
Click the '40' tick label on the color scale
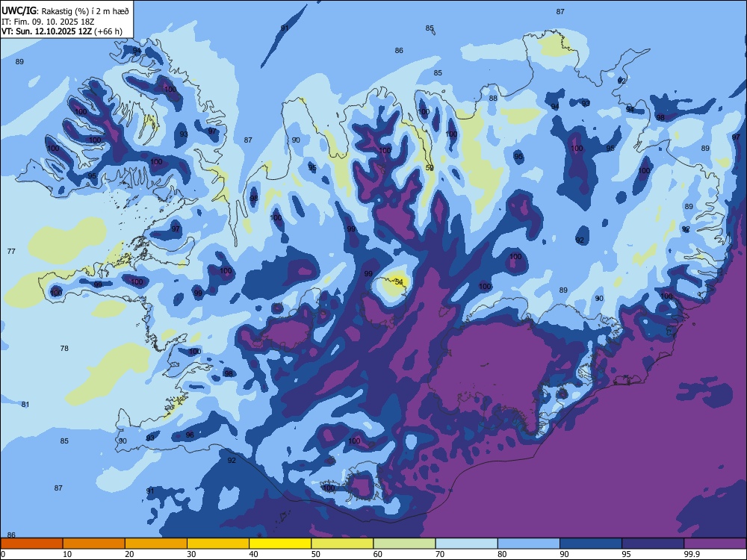tap(253, 554)
